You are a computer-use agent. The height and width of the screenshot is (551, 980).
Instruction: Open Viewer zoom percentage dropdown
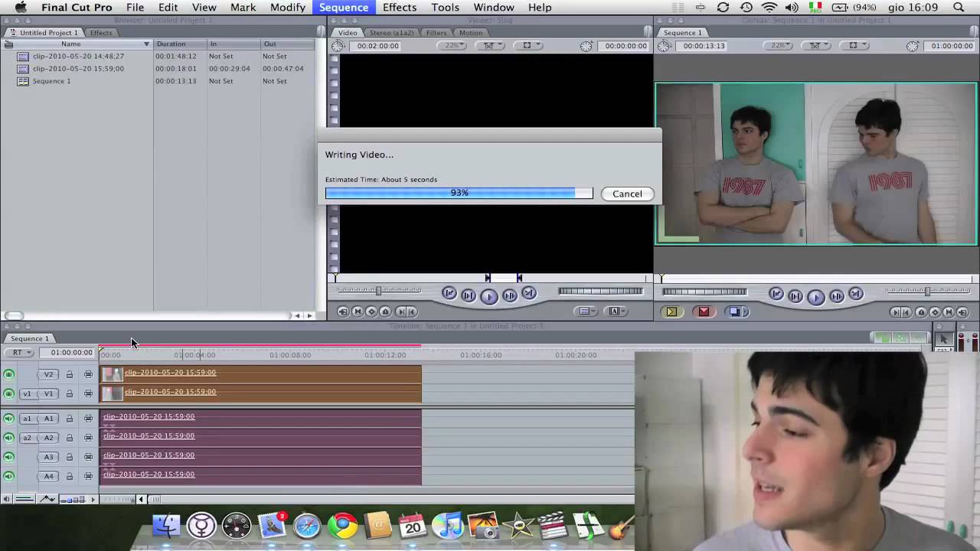tap(451, 46)
